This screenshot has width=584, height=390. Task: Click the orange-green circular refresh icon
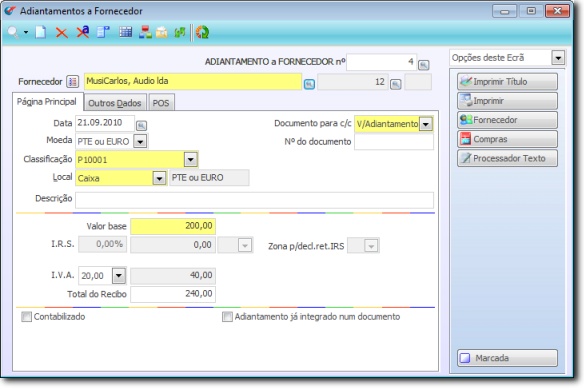coord(202,32)
